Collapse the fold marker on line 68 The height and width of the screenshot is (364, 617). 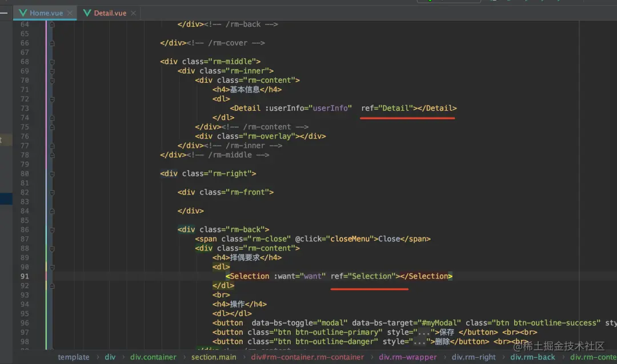point(52,62)
